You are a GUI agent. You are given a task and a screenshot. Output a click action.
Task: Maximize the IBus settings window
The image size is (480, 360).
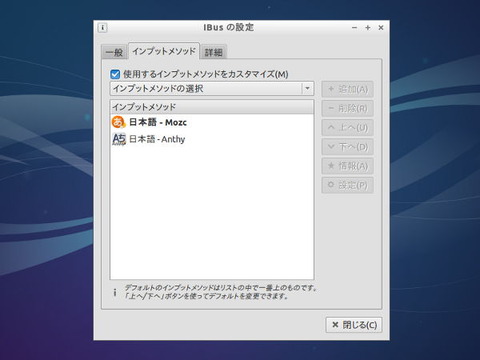pos(368,28)
